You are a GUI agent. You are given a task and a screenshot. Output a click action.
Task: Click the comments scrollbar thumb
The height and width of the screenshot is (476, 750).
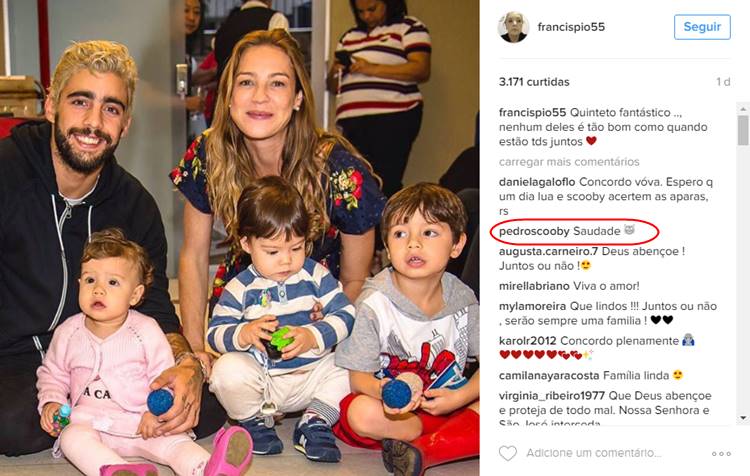[743, 130]
